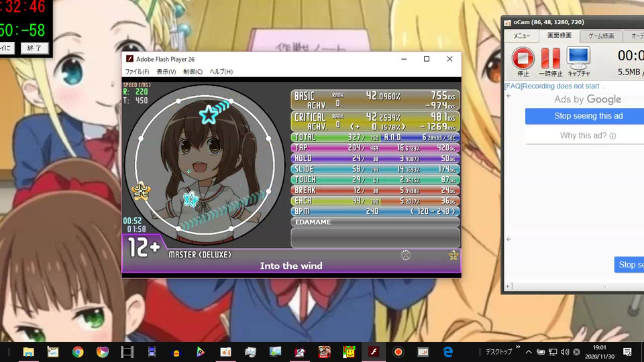
Task: Open the FAQ Recording does not start link
Action: [x=555, y=86]
